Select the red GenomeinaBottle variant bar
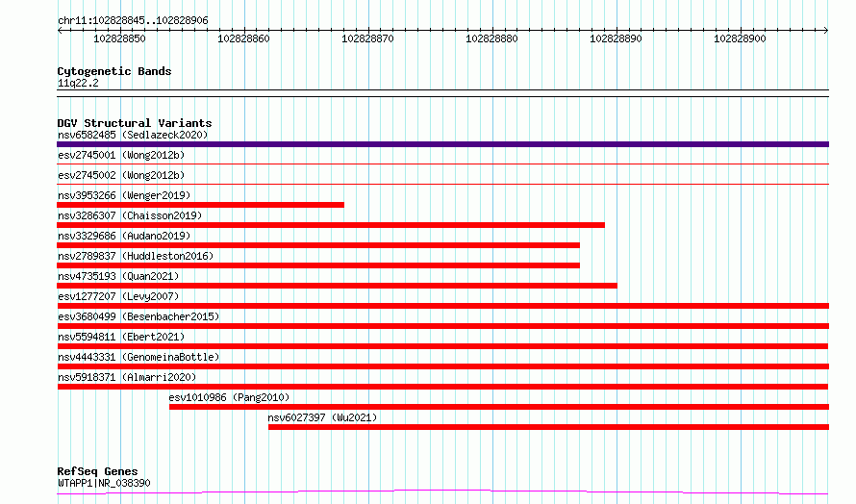 click(x=442, y=366)
